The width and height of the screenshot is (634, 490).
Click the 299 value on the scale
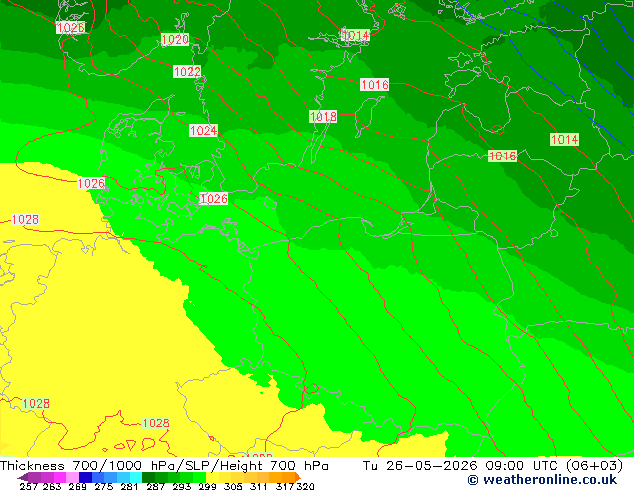tap(207, 486)
